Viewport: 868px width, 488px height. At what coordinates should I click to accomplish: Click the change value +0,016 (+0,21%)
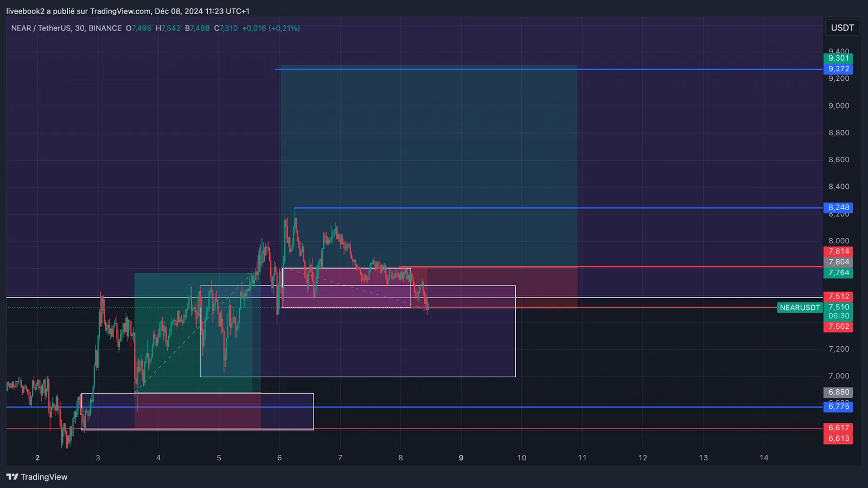pyautogui.click(x=271, y=28)
